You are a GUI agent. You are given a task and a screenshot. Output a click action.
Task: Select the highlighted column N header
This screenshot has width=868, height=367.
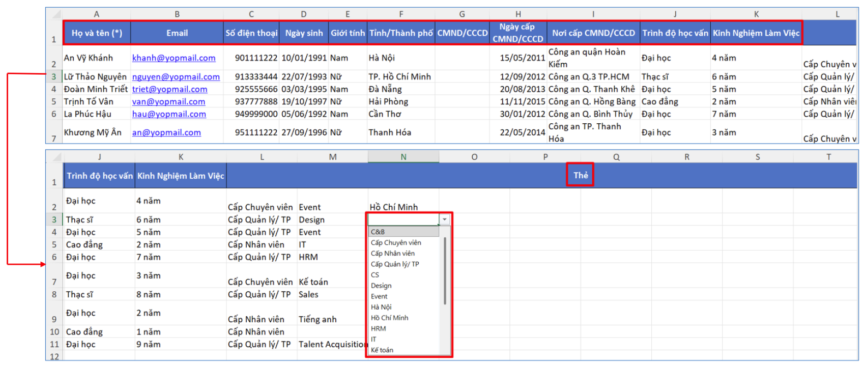(403, 157)
